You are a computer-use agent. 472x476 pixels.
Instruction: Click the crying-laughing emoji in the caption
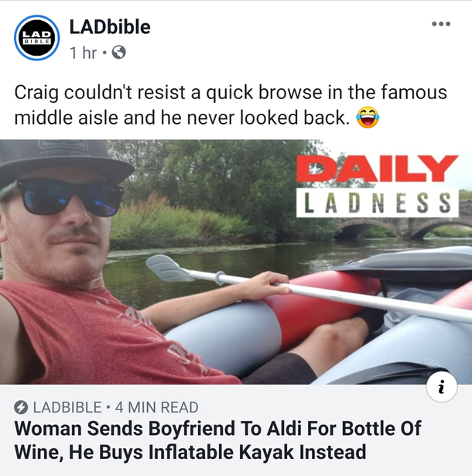(x=368, y=117)
